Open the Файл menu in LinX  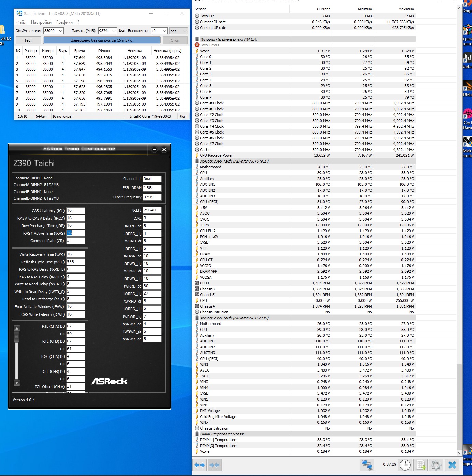[21, 22]
